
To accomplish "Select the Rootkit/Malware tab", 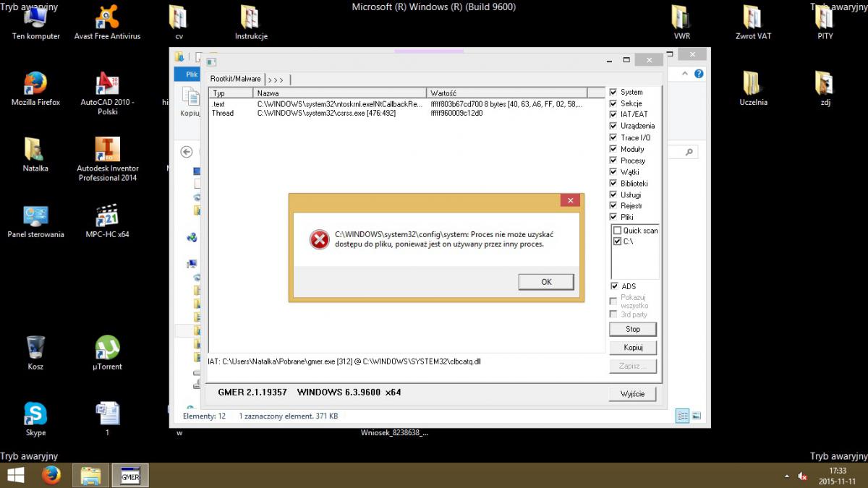I will tap(235, 79).
